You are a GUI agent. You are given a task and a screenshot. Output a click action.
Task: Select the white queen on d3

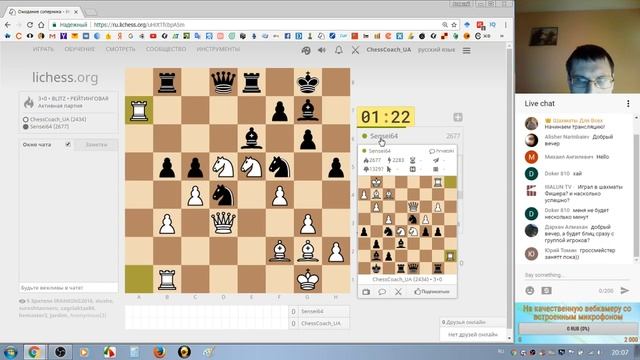click(x=223, y=223)
